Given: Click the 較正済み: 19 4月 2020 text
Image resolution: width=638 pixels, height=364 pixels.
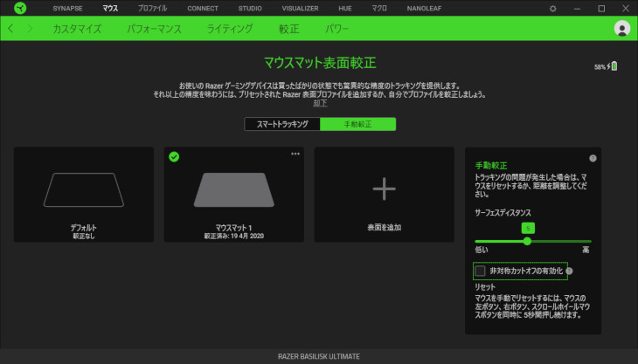Looking at the screenshot, I should tap(234, 236).
